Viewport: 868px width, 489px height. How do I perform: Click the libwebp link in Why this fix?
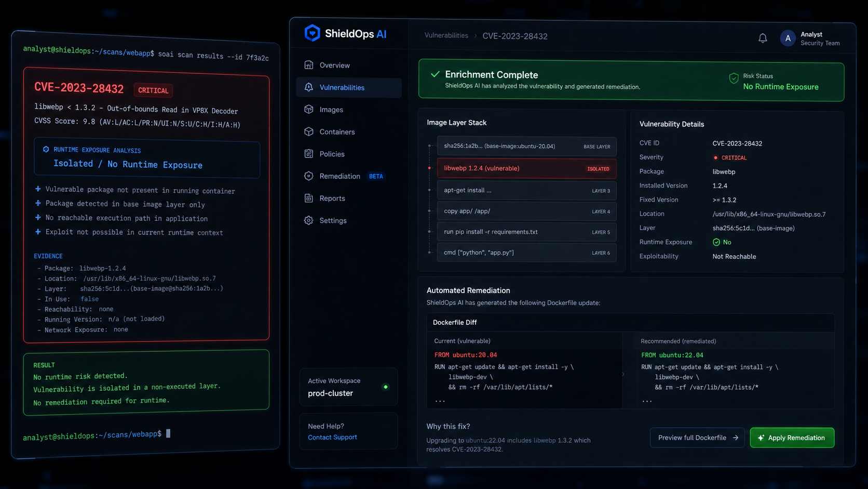(545, 440)
